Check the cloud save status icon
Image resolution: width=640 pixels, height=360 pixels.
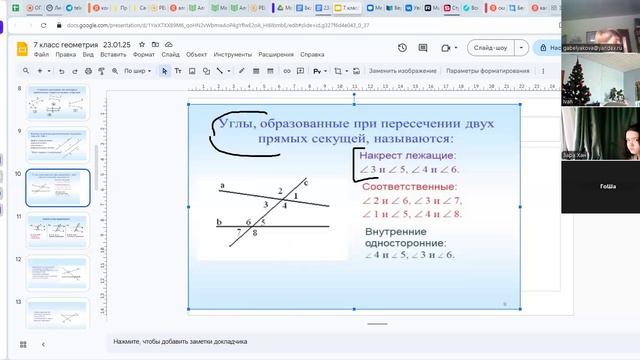(169, 44)
